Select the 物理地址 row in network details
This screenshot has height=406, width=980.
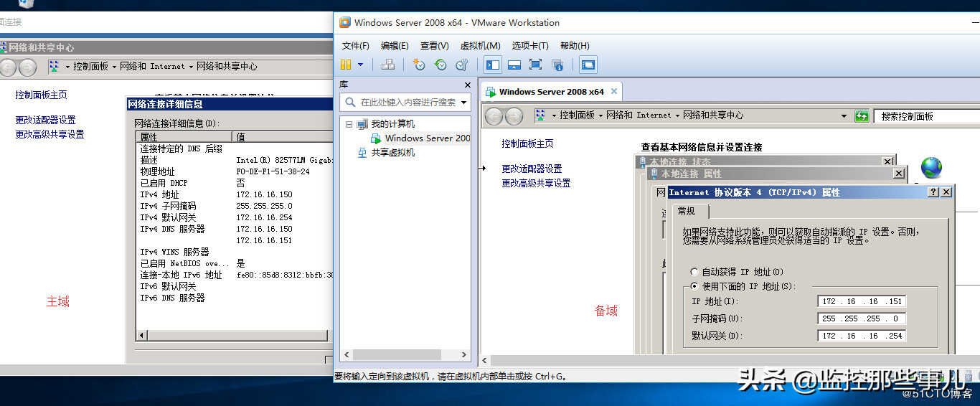(x=235, y=171)
